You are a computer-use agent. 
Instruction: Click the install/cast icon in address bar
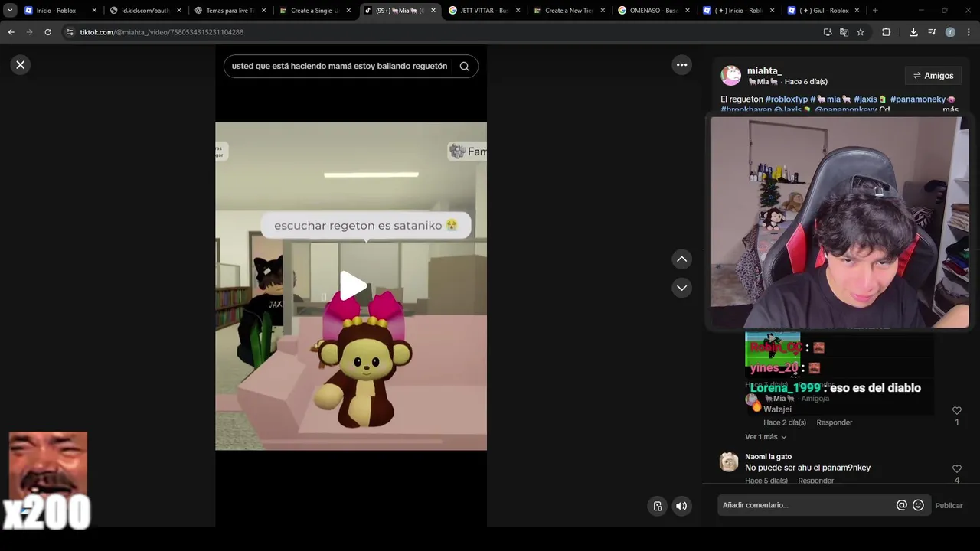click(x=828, y=32)
